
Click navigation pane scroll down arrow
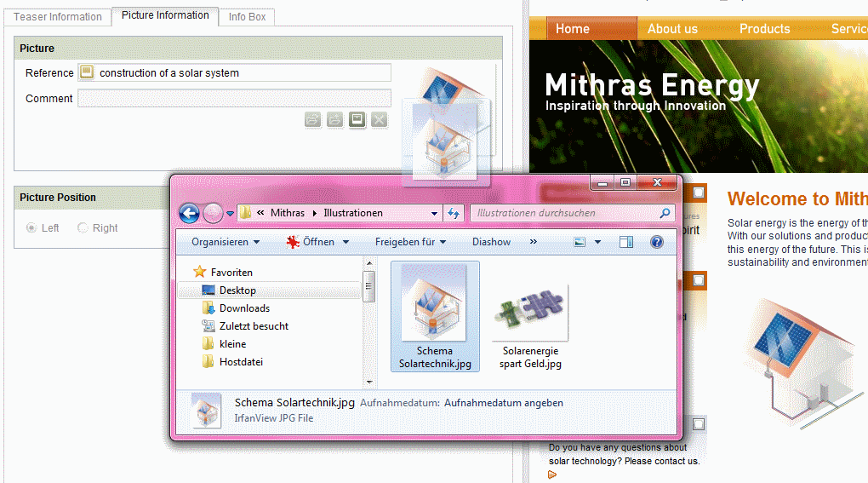tap(369, 382)
